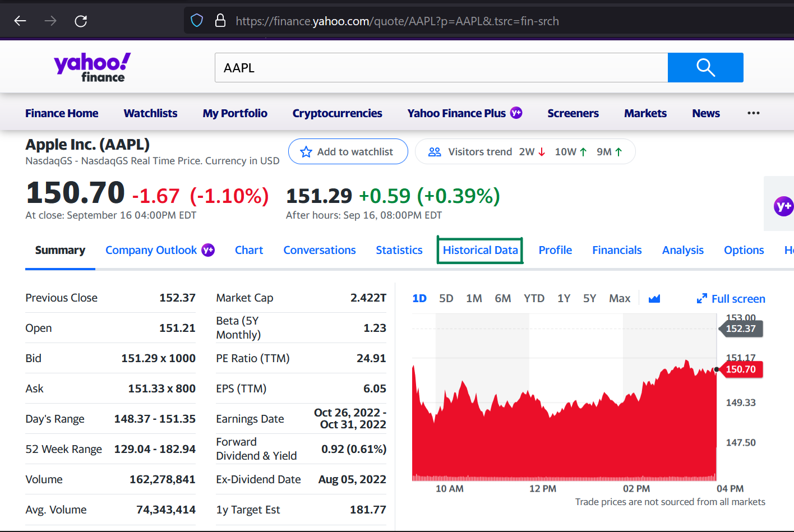This screenshot has width=794, height=532.
Task: Select 1Y chart range
Action: (564, 298)
